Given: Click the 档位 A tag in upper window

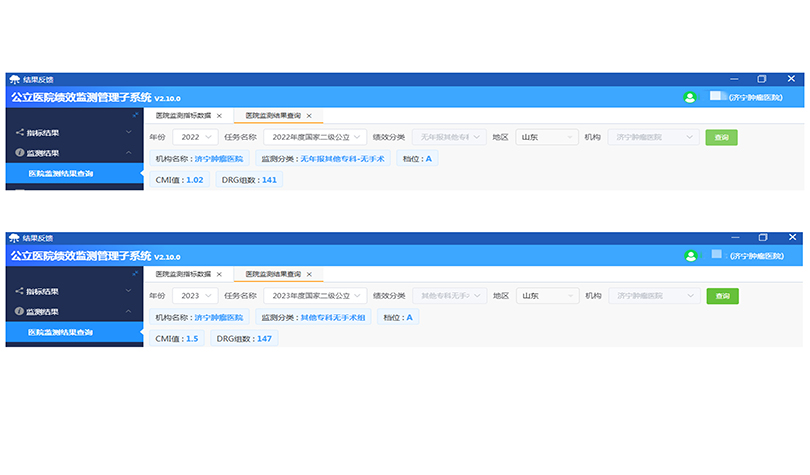Looking at the screenshot, I should [417, 159].
